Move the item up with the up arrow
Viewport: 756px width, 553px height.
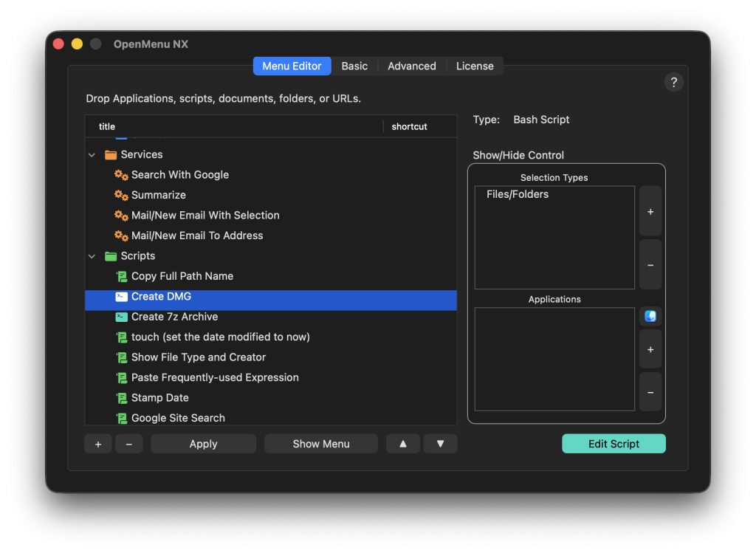[402, 444]
